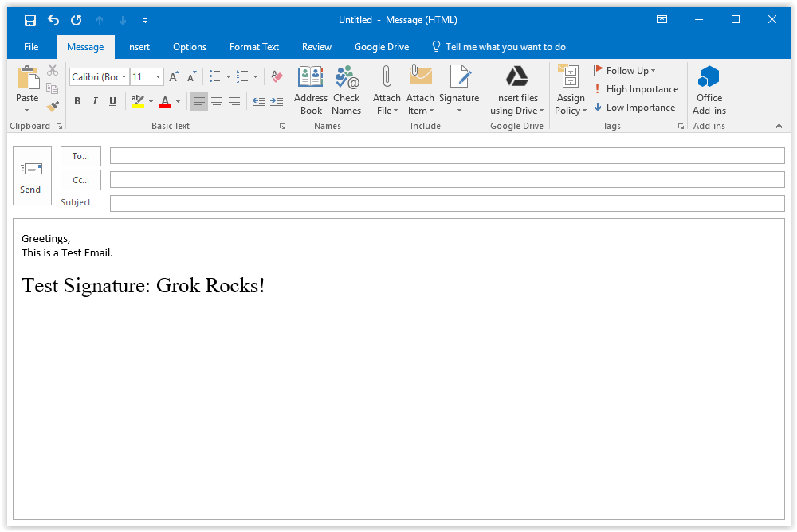This screenshot has width=797, height=532.
Task: Toggle italic formatting
Action: pos(95,101)
